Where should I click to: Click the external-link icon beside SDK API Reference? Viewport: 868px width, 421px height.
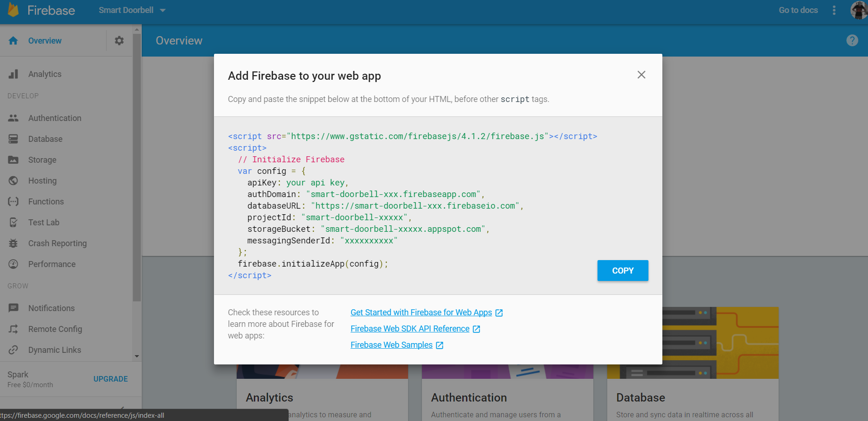point(477,329)
